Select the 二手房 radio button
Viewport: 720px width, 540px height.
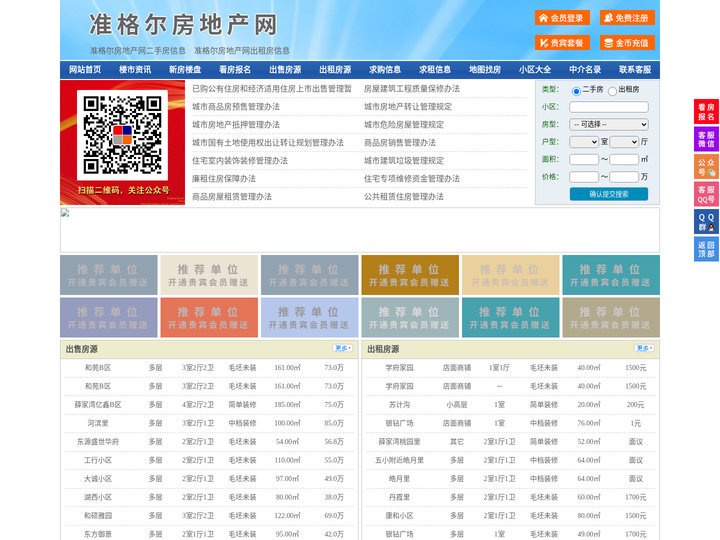click(x=576, y=90)
